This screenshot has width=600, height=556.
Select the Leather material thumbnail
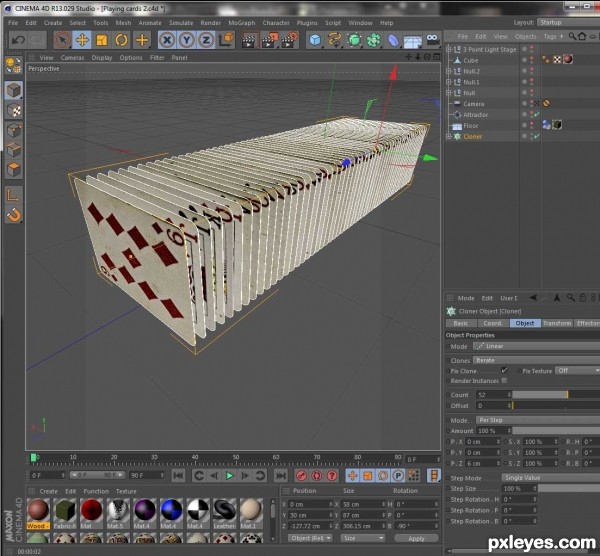click(224, 514)
